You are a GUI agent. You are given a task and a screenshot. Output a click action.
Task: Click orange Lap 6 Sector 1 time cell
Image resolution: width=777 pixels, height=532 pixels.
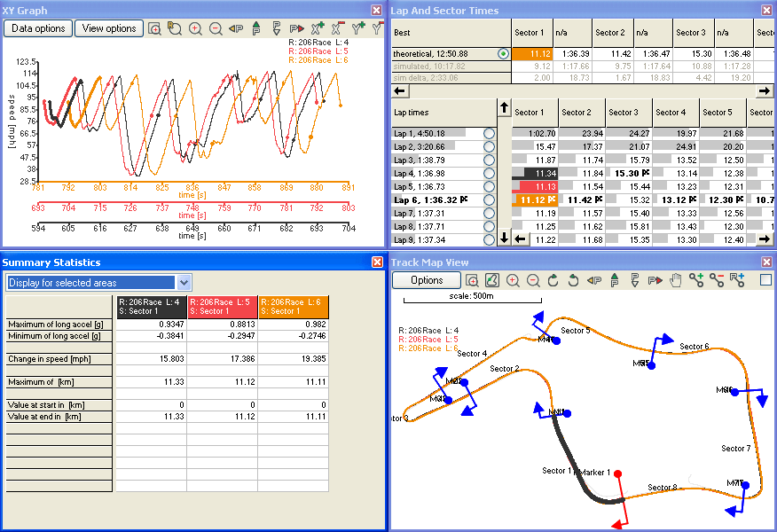(x=534, y=200)
